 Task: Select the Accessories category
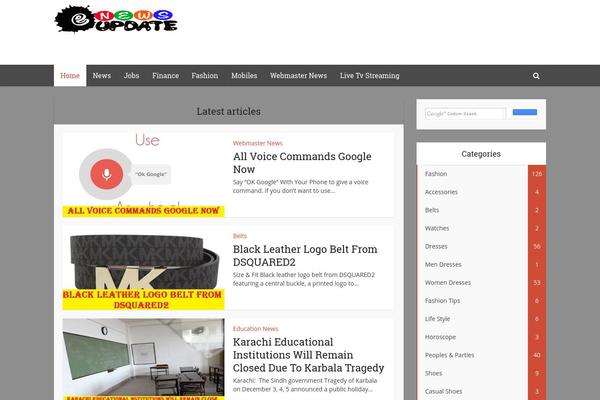(x=441, y=192)
